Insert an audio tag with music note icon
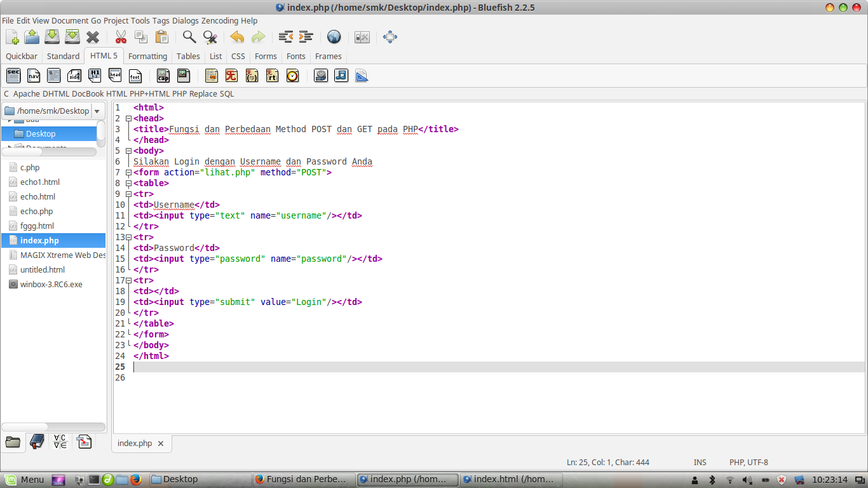 click(x=341, y=76)
